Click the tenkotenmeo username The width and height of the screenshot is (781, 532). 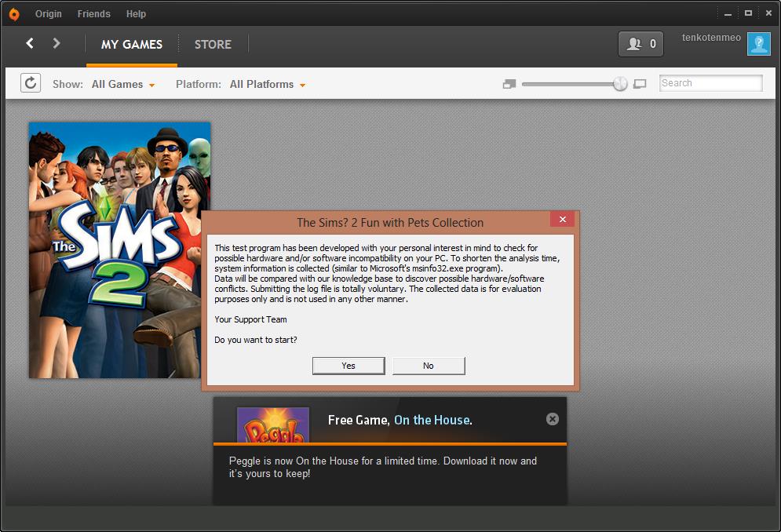tap(711, 38)
